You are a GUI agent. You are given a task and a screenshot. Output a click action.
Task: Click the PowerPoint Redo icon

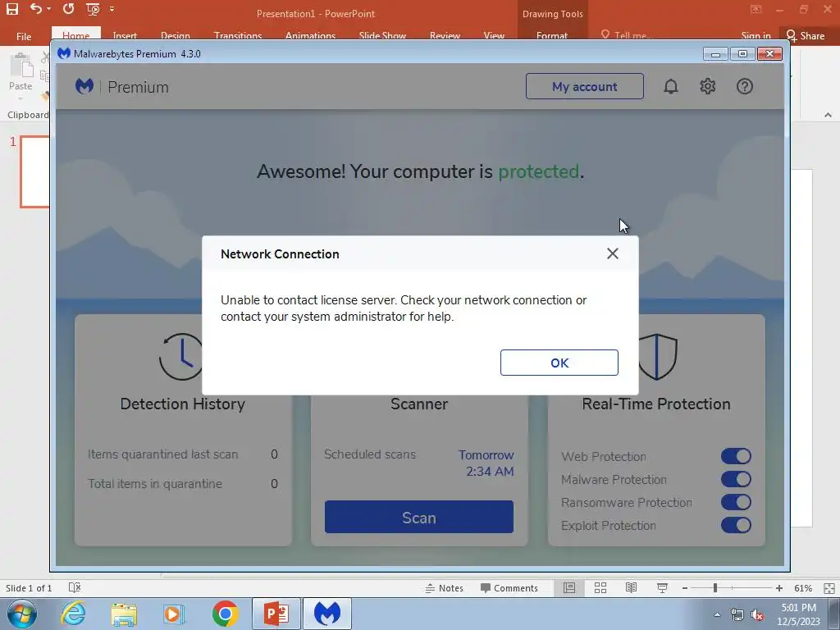tap(68, 9)
